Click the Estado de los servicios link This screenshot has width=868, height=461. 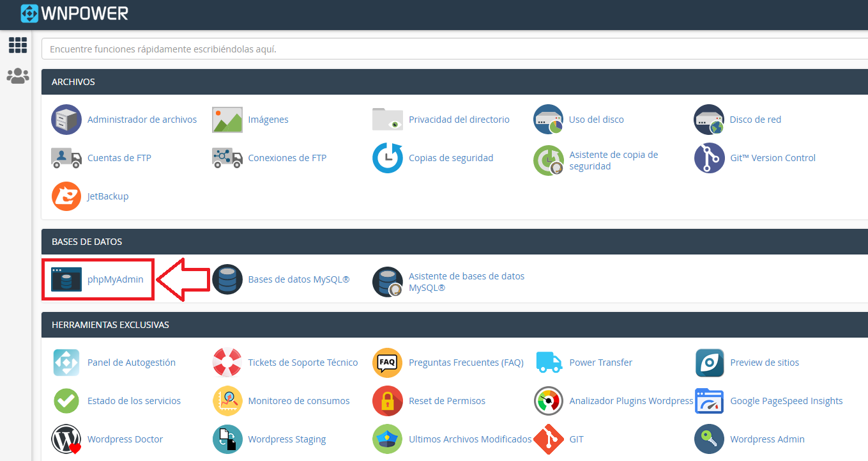point(134,401)
